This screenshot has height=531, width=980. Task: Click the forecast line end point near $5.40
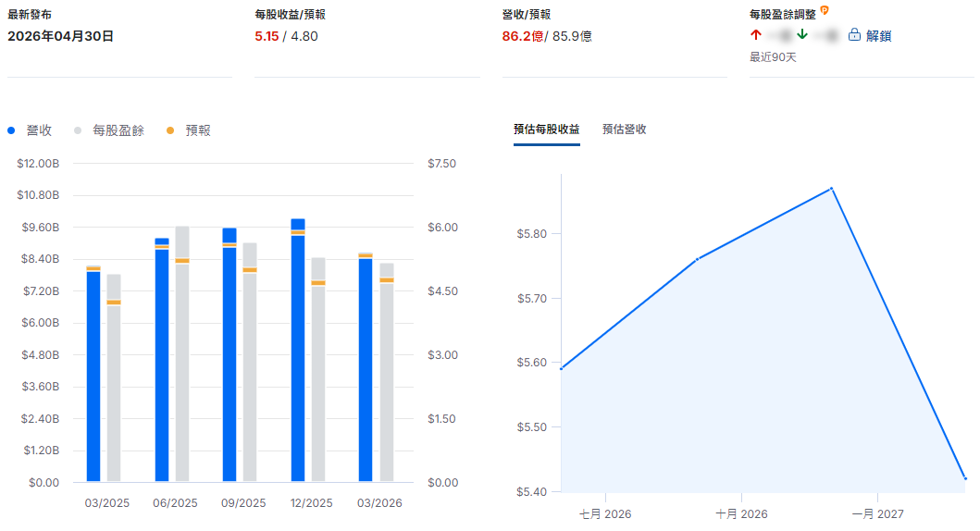coord(965,479)
